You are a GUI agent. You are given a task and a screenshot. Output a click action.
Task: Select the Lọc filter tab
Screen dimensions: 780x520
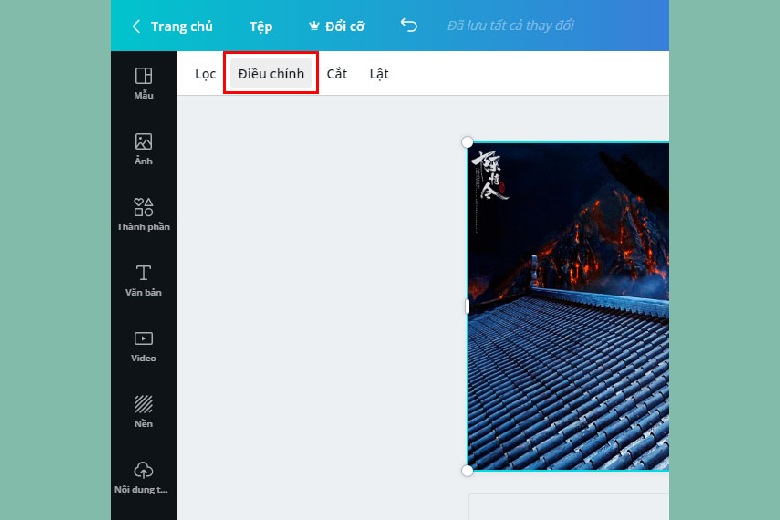click(205, 74)
